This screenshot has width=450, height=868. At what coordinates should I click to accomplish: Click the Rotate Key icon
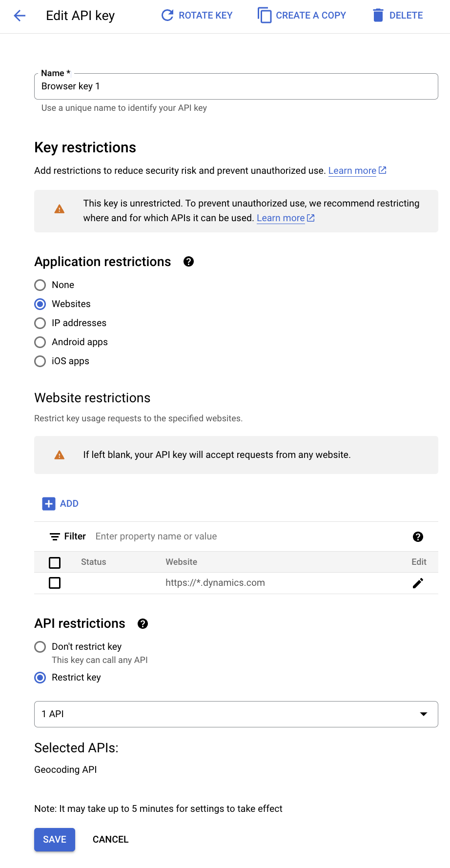pyautogui.click(x=167, y=16)
